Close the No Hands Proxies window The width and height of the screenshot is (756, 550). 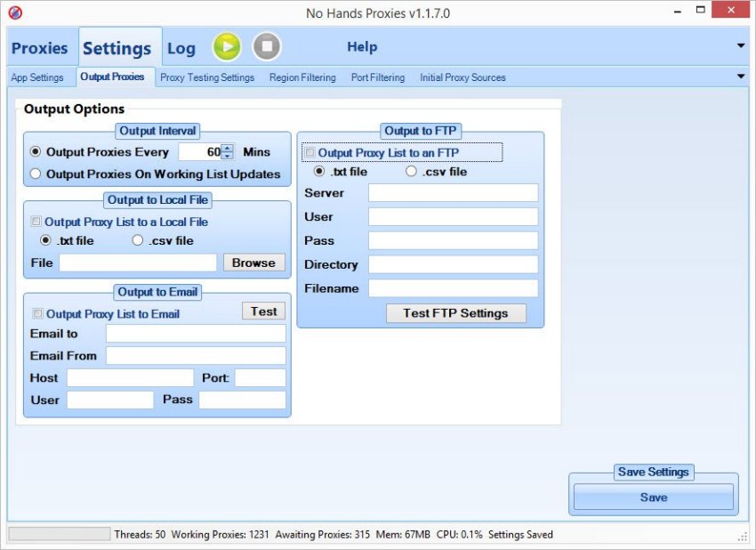coord(731,10)
